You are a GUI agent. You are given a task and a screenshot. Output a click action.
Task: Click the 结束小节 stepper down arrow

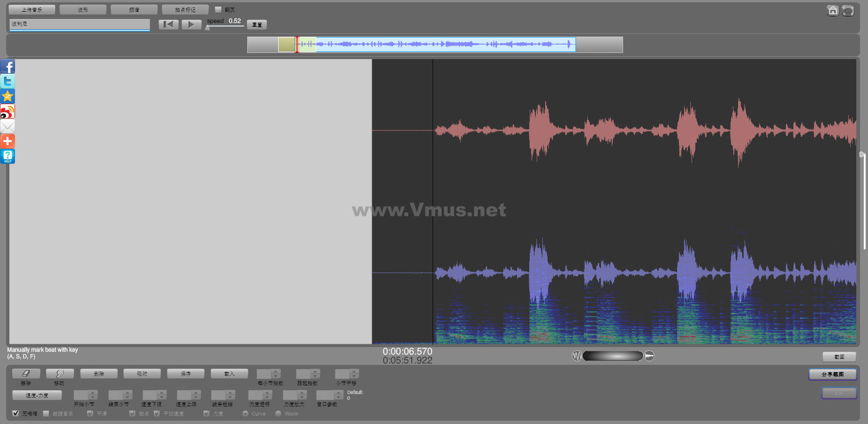128,397
